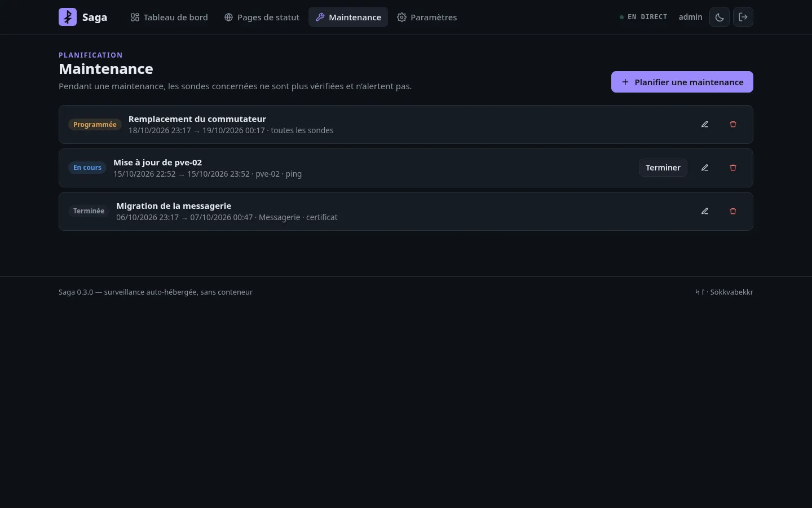812x508 pixels.
Task: Click the EN DIRECT live indicator
Action: point(643,17)
